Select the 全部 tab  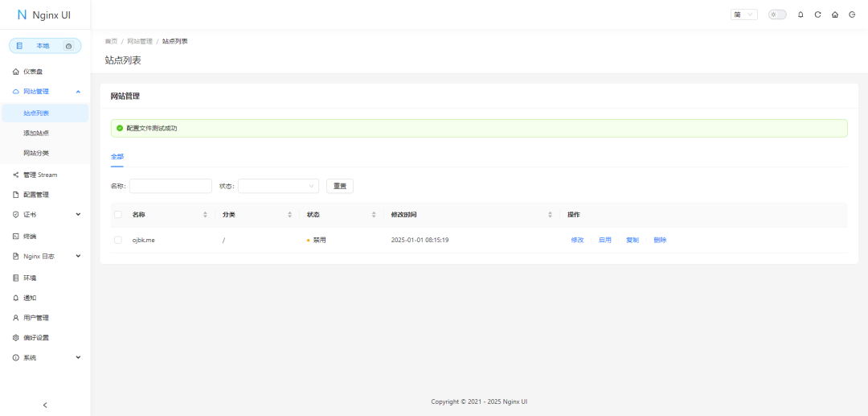(x=117, y=156)
